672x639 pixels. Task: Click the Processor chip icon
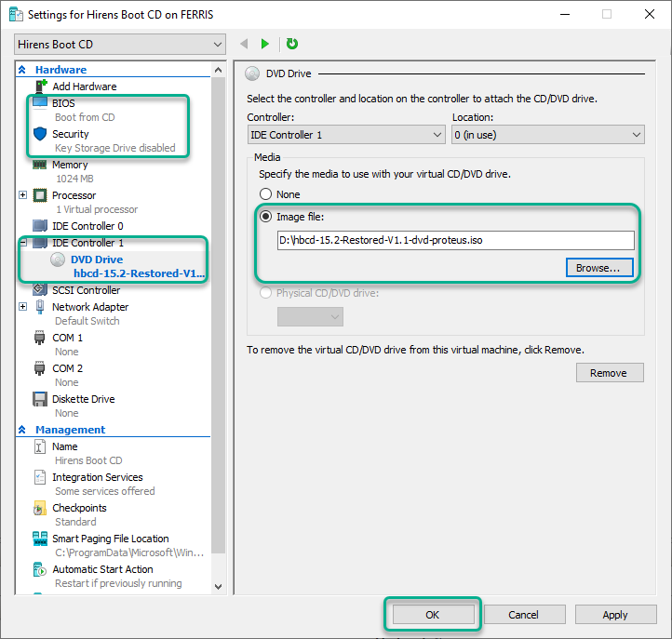click(x=40, y=195)
